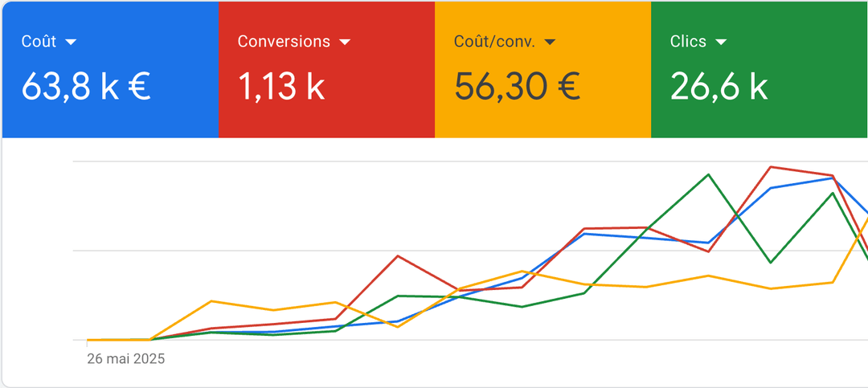Viewport: 868px width, 388px height.
Task: Click the highest peak of the blue line
Action: 833,178
